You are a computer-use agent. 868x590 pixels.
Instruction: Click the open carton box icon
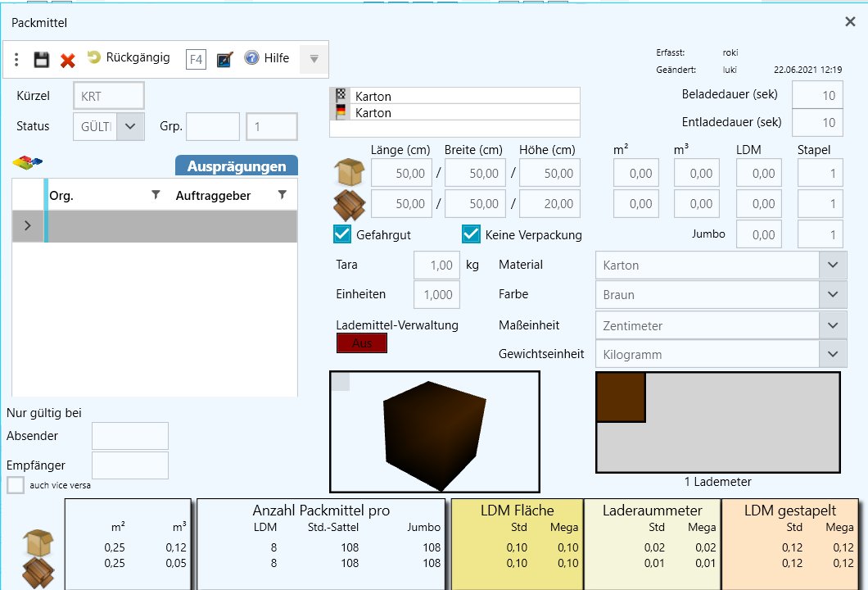[x=350, y=172]
